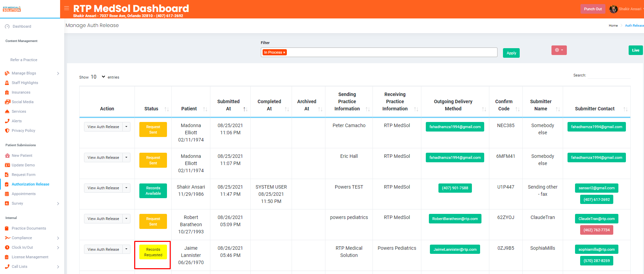Toggle the hamburger sidebar menu icon
The image size is (644, 274).
click(x=67, y=8)
